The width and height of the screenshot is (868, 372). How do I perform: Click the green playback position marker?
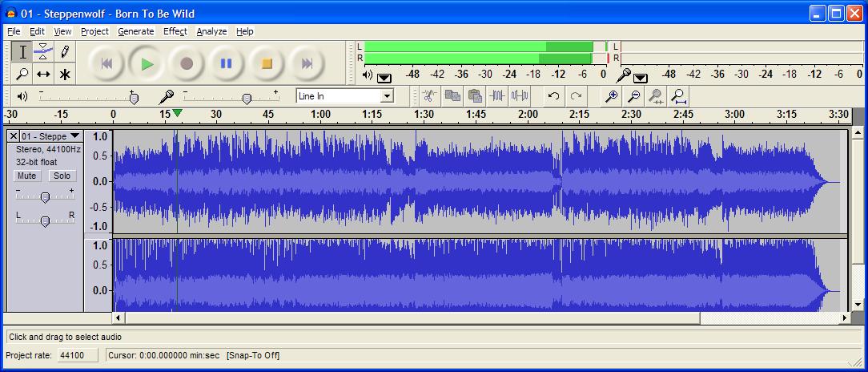point(177,113)
